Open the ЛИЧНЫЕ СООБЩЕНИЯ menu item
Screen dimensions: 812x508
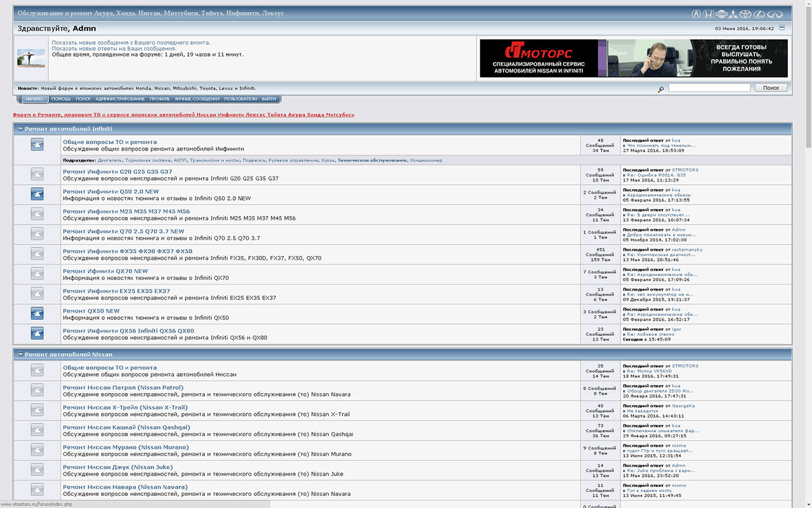point(197,99)
